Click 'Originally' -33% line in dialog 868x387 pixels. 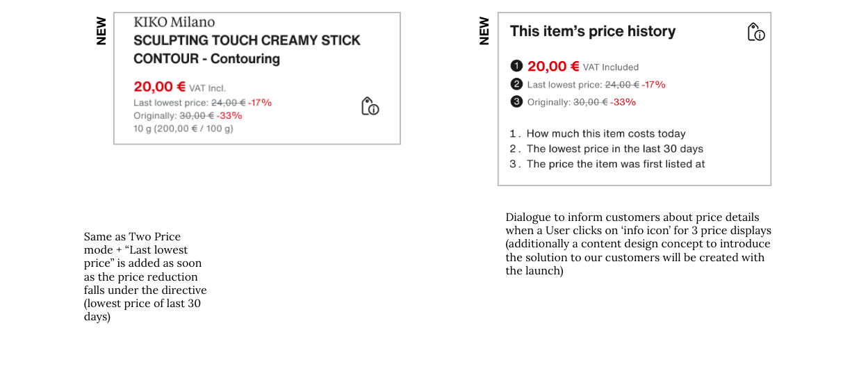tap(582, 102)
